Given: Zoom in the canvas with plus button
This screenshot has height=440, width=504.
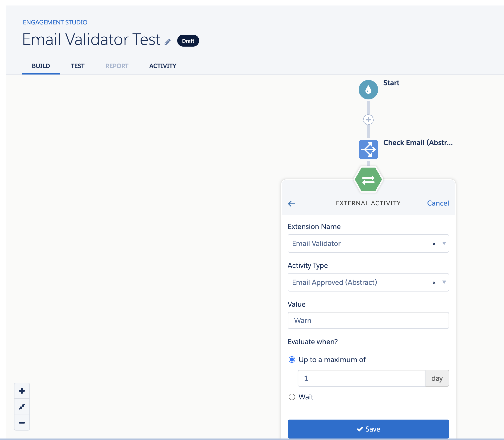Looking at the screenshot, I should click(22, 391).
